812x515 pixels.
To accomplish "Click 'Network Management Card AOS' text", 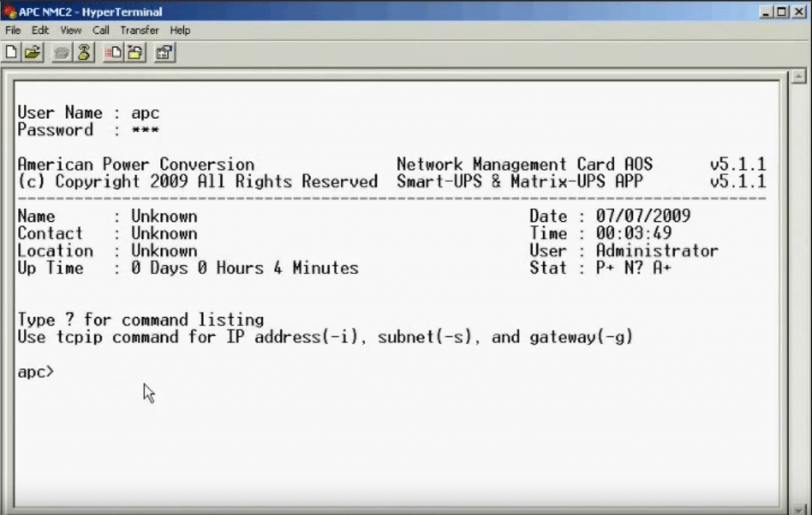I will pos(525,165).
